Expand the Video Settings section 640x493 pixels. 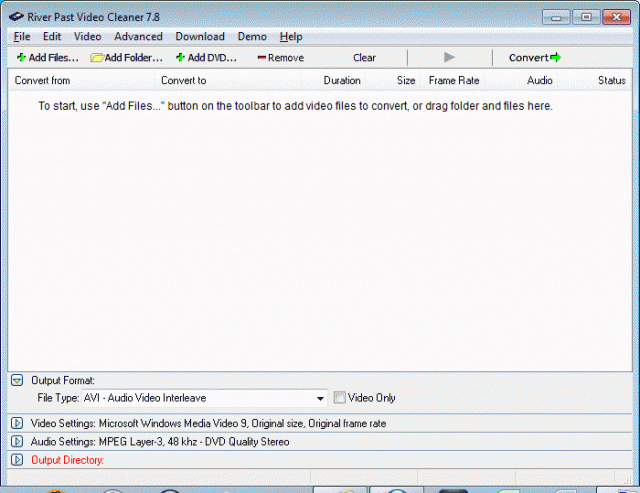pos(17,423)
